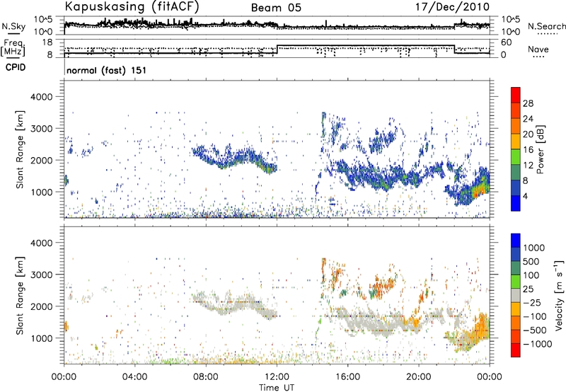This screenshot has width=566, height=392.
Task: Click the 'Beam 05' header label
Action: (x=276, y=8)
